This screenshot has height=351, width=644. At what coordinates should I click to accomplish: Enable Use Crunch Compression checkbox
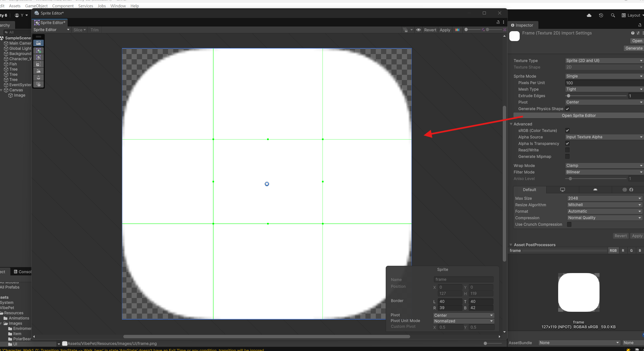point(569,224)
